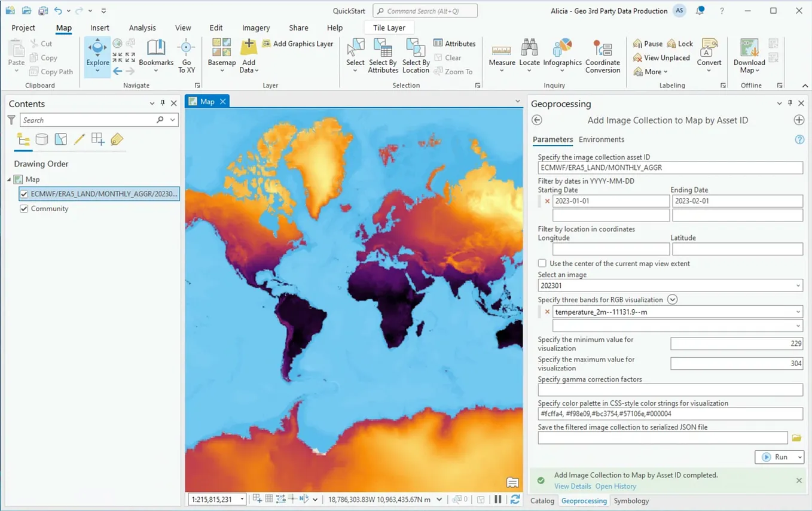Click the Run geoprocessing button
This screenshot has height=511, width=812.
(x=776, y=457)
